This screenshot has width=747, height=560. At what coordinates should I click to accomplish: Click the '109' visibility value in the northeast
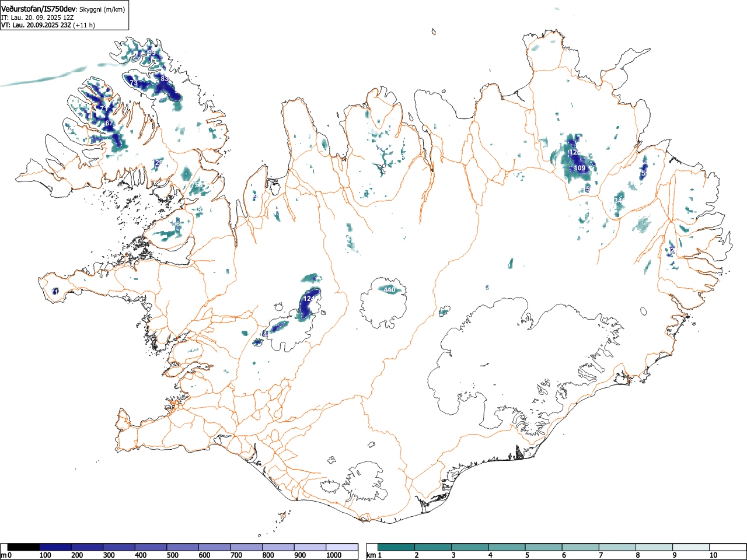click(x=580, y=168)
